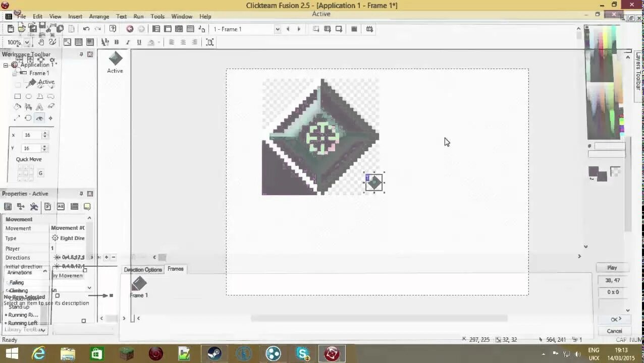
Task: Toggle Italic text formatting
Action: click(128, 42)
